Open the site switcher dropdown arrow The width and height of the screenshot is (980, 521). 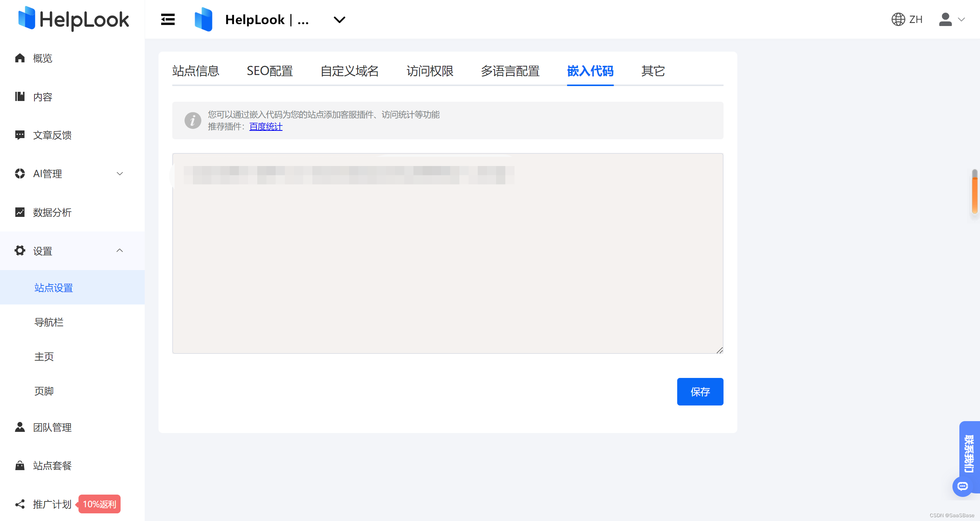[x=339, y=20]
